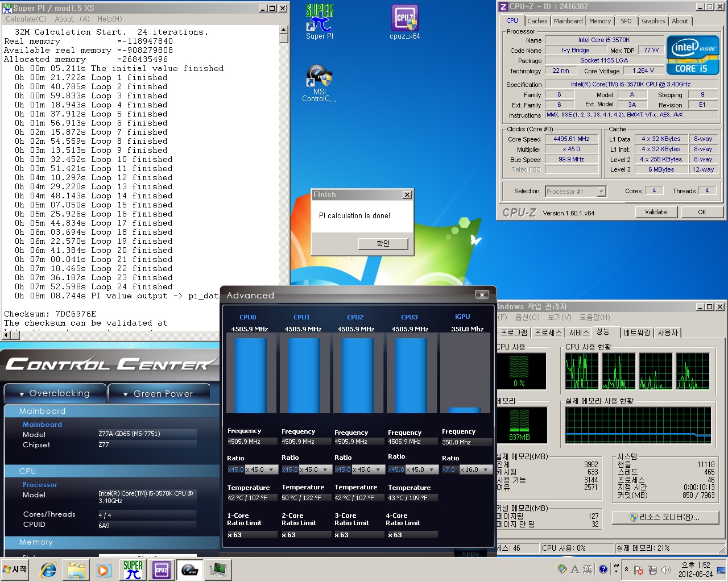Screen dimensions: 728x582
Task: Toggle Korean/English input mode icon
Action: [x=575, y=569]
